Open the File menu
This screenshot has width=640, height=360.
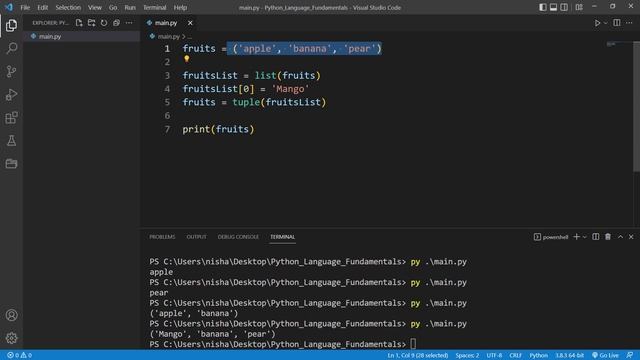coord(25,7)
